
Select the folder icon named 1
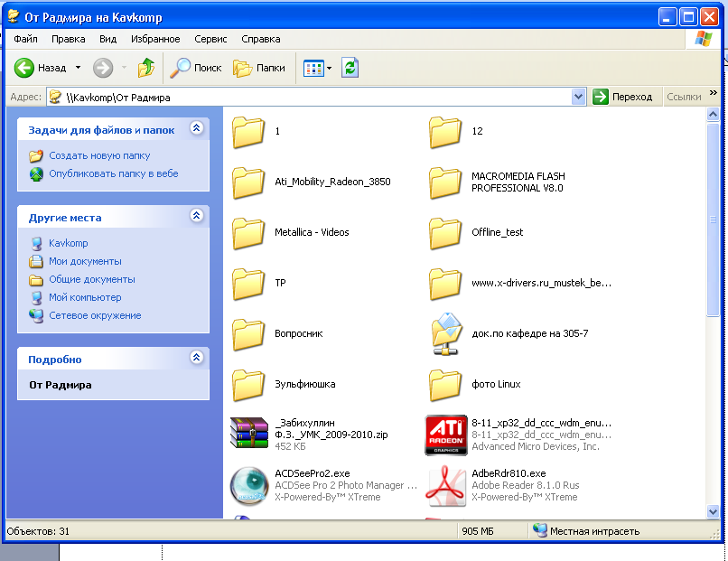pos(248,132)
